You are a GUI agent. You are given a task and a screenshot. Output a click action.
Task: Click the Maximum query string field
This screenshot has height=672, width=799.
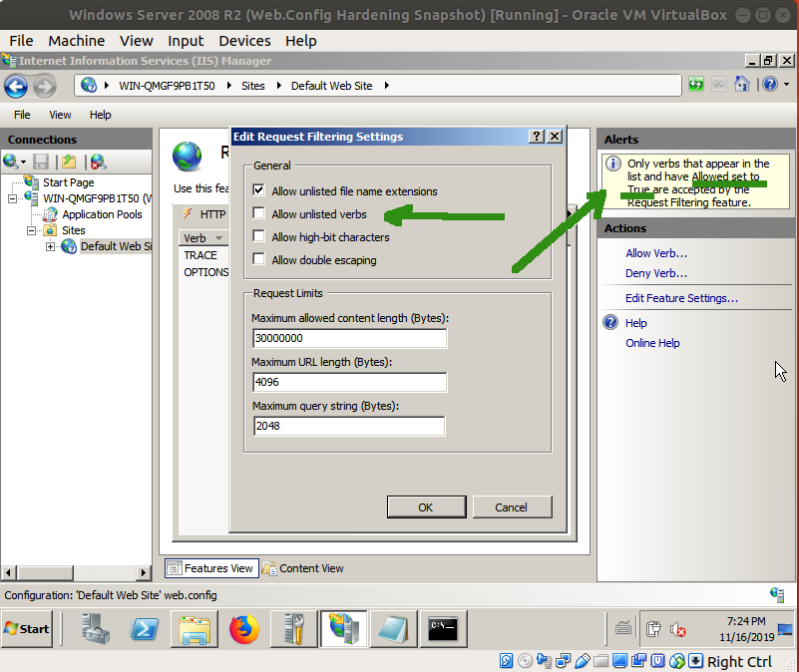(x=349, y=426)
